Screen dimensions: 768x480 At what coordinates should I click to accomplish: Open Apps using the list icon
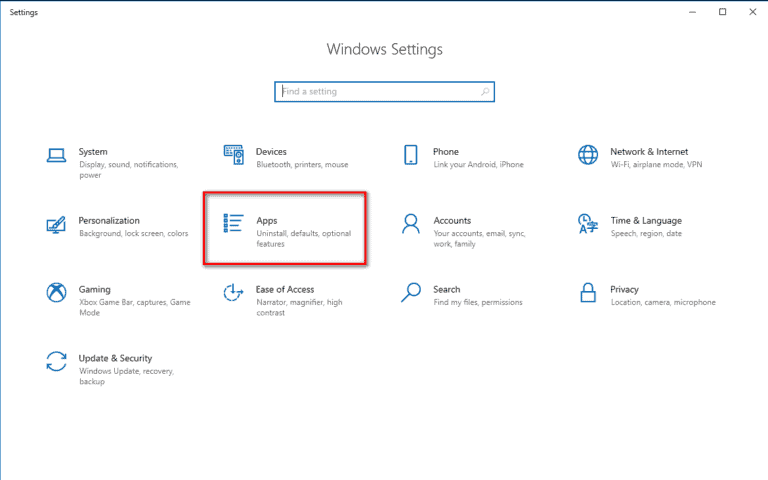tap(234, 223)
